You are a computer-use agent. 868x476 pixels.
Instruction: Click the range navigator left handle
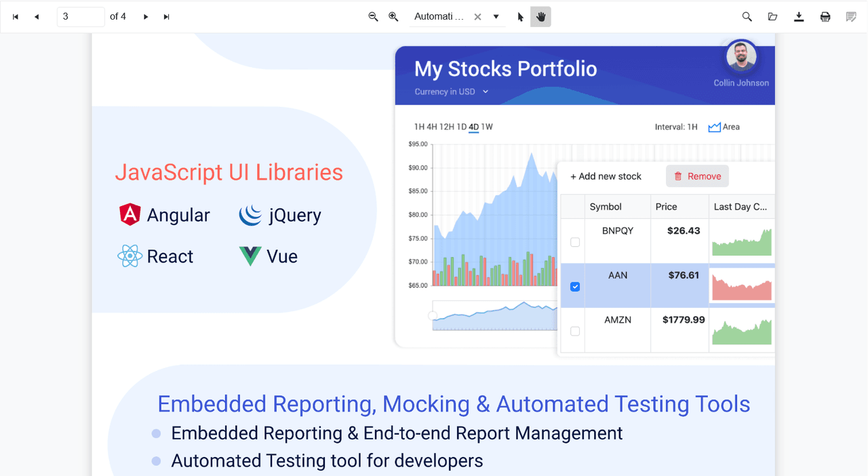pyautogui.click(x=433, y=315)
